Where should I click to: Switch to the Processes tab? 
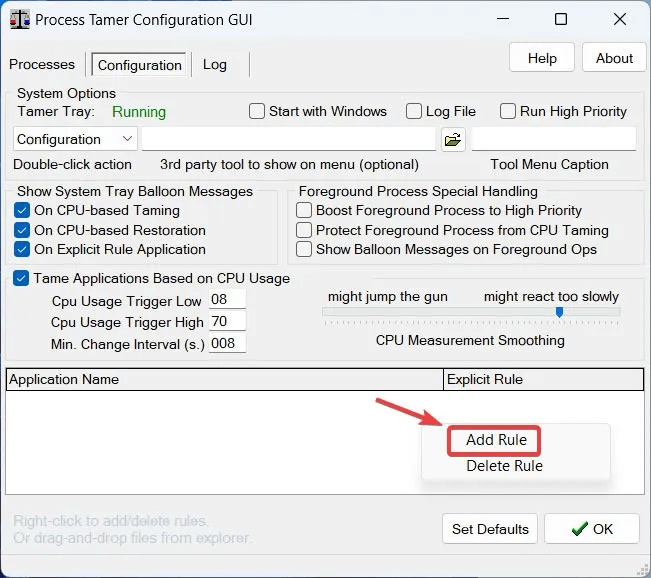point(42,64)
